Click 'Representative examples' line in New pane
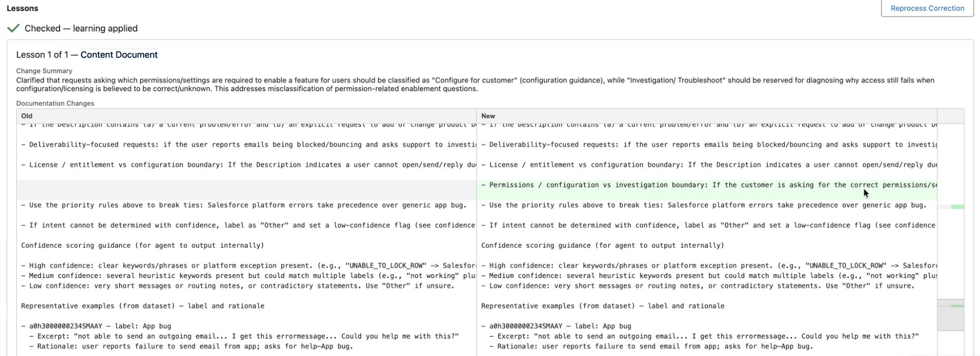 pyautogui.click(x=603, y=306)
